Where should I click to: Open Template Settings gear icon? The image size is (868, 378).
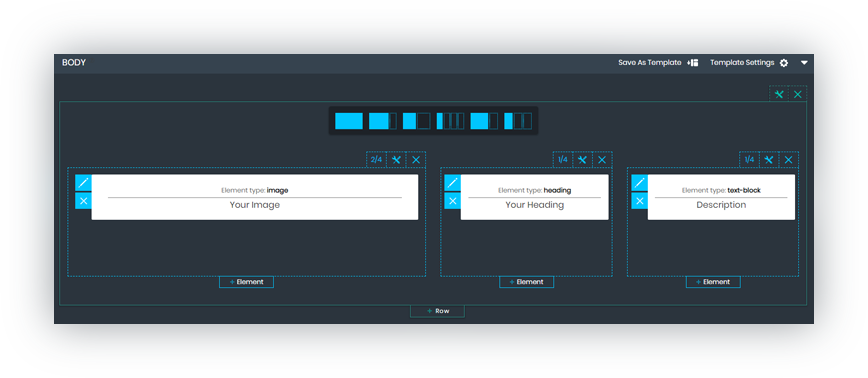click(783, 63)
